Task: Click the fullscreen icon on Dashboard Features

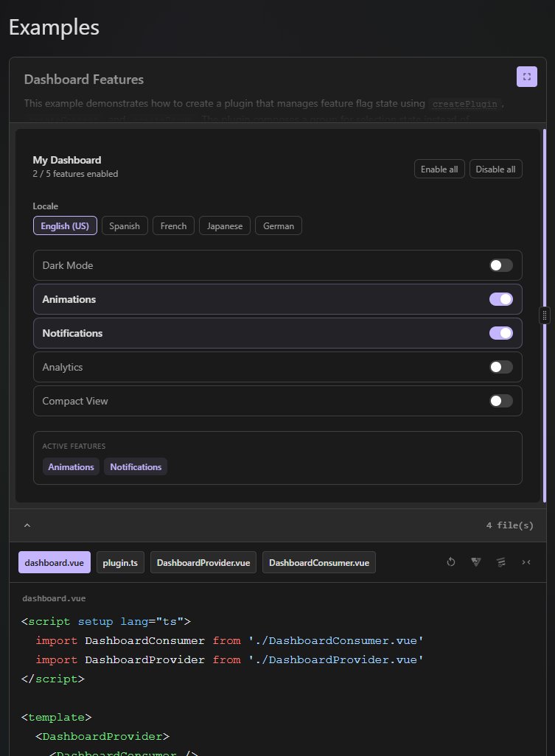Action: click(x=526, y=77)
